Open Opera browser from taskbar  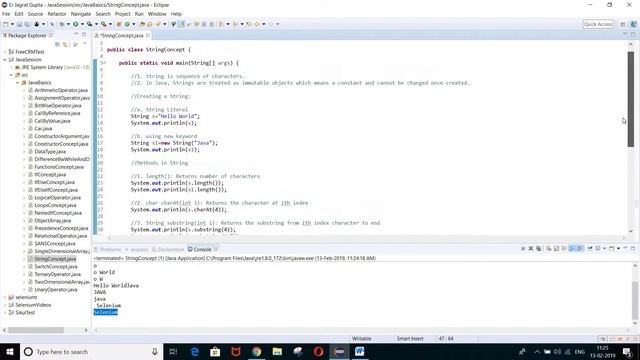[x=318, y=351]
